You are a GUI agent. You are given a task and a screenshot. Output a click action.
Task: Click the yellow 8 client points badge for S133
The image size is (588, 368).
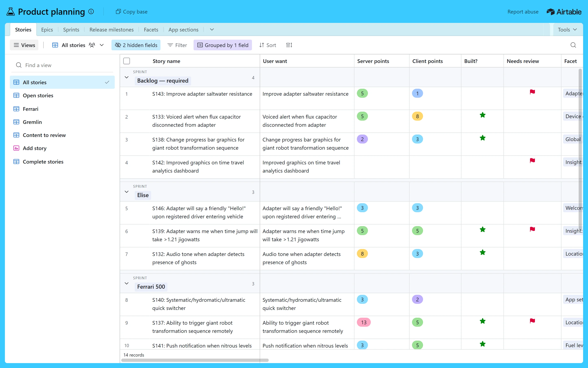418,116
